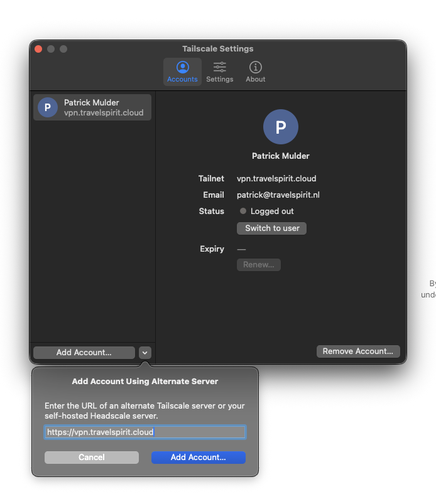Image resolution: width=436 pixels, height=504 pixels.
Task: Close the Tailscale Settings window
Action: pos(38,49)
